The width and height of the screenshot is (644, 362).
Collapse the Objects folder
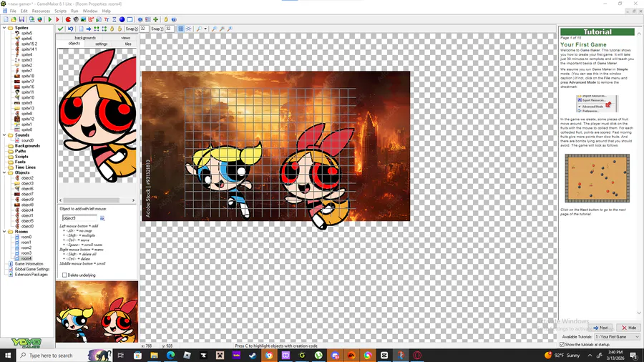click(x=4, y=173)
